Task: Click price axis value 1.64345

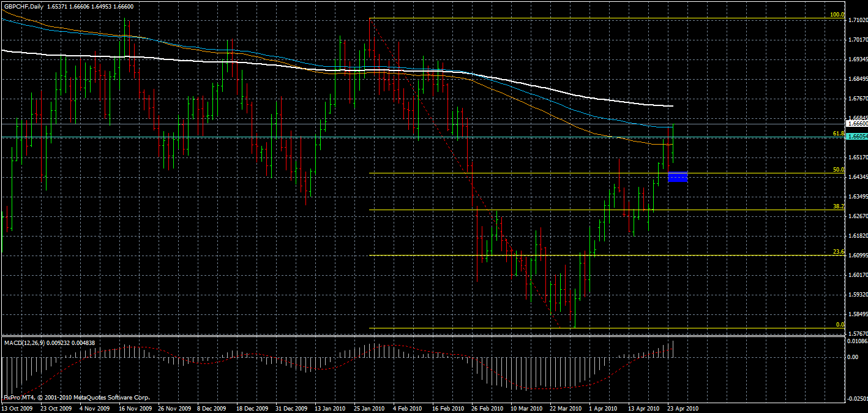Action: 858,177
